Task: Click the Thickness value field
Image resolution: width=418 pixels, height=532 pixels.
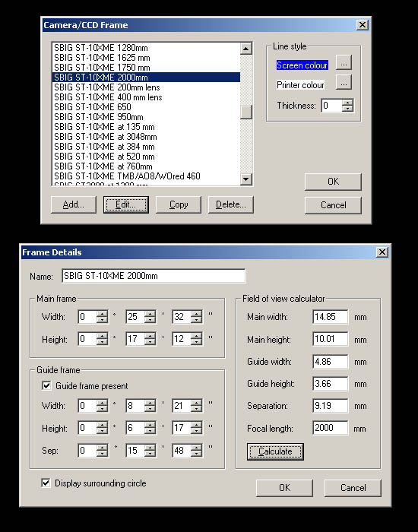Action: coord(331,106)
